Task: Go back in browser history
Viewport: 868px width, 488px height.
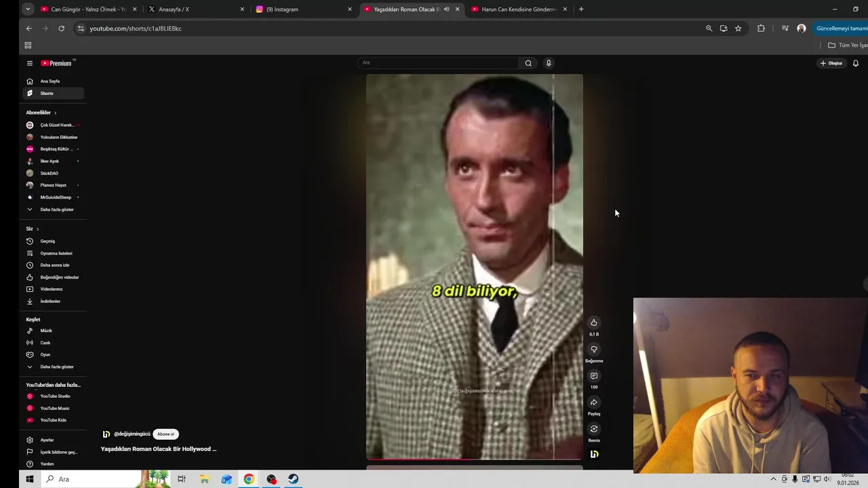Action: click(x=28, y=28)
